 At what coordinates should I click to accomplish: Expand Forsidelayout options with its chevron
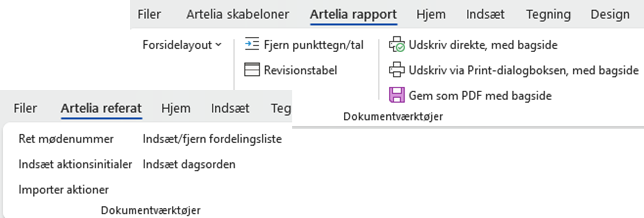coord(218,45)
